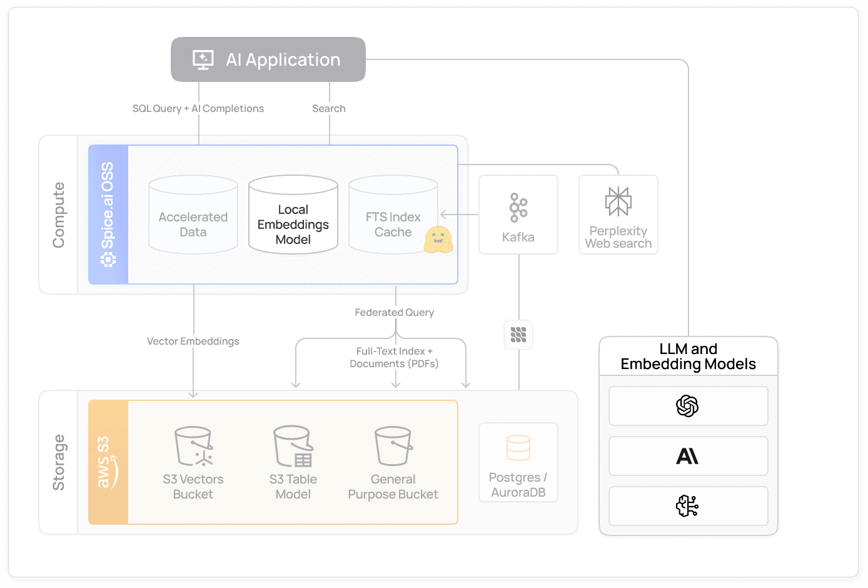Select the AI brain icon model entry

click(x=688, y=506)
